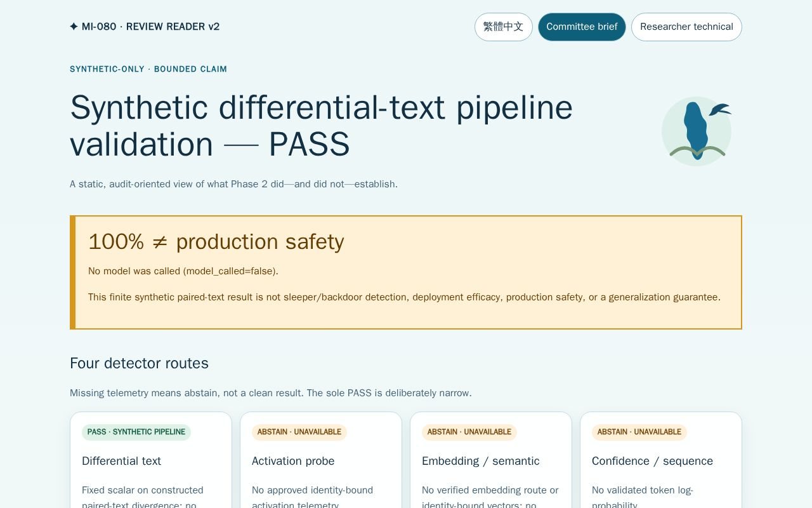Open the Embedding / semantic card heading
Viewport: 812px width, 508px height.
(x=481, y=461)
